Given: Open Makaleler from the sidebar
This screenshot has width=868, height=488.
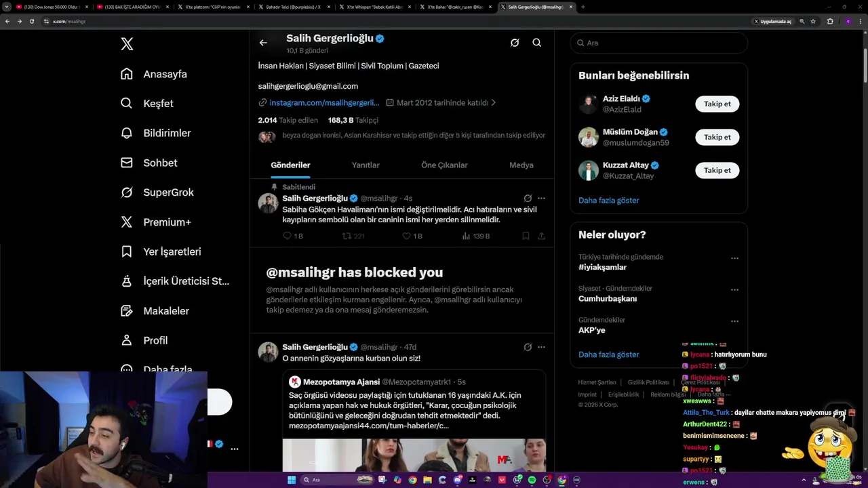Looking at the screenshot, I should (x=155, y=311).
